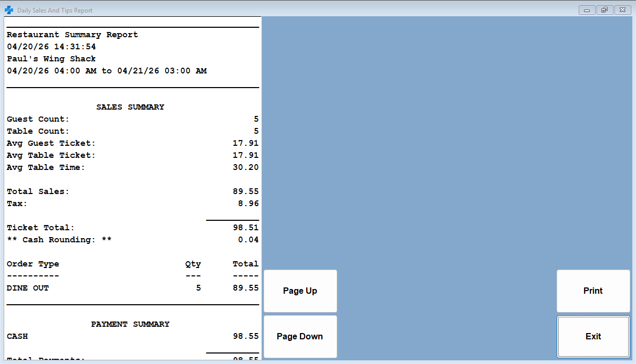Screen dimensions: 636x364
Task: Exit the Daily Sales report window
Action: pyautogui.click(x=593, y=337)
